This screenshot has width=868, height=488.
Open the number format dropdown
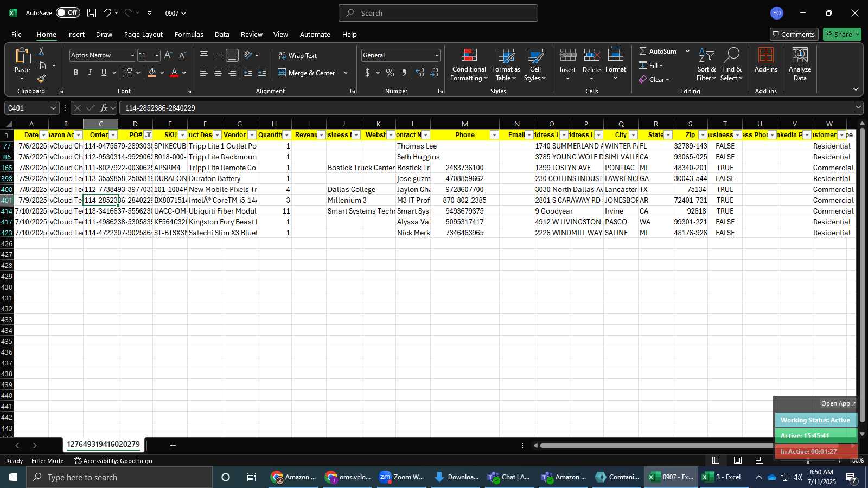(x=436, y=55)
